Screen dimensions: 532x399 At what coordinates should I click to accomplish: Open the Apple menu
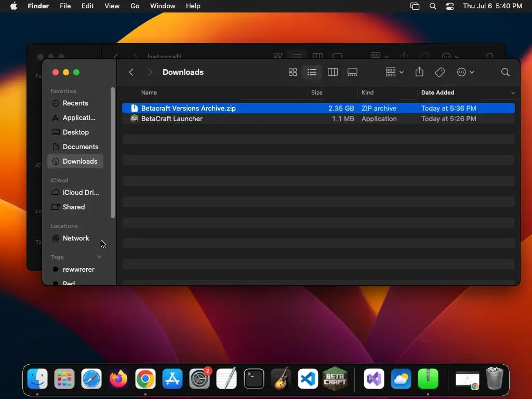pyautogui.click(x=14, y=6)
